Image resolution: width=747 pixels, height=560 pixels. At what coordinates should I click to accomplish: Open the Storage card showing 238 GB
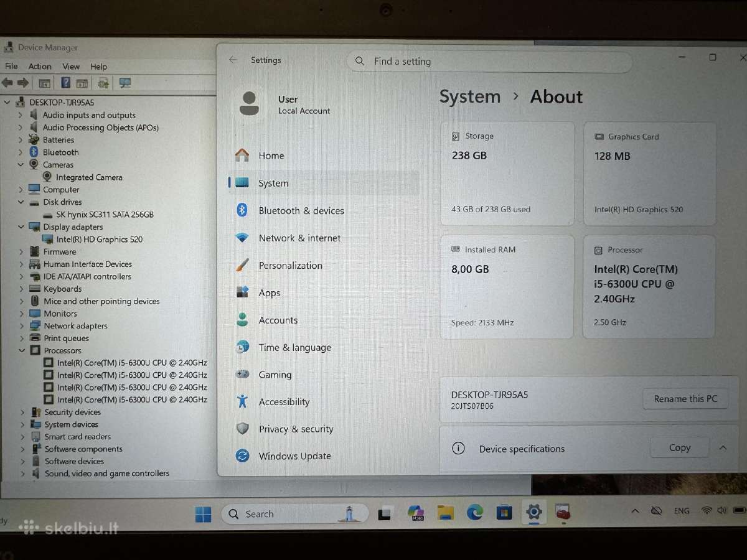(507, 173)
